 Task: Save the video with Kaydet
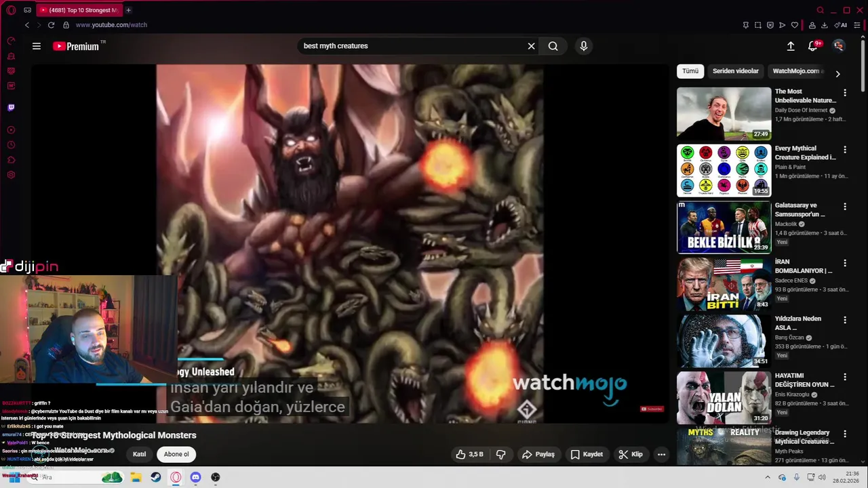(587, 454)
